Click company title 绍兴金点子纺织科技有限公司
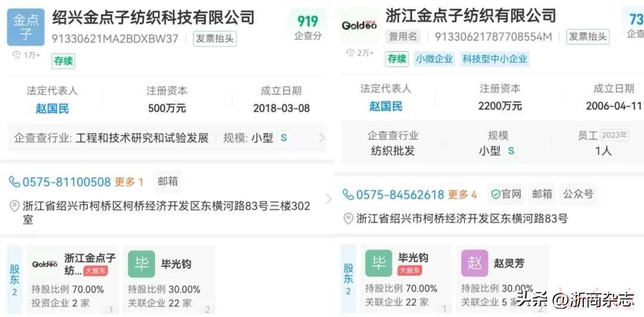The image size is (644, 317). [x=153, y=17]
